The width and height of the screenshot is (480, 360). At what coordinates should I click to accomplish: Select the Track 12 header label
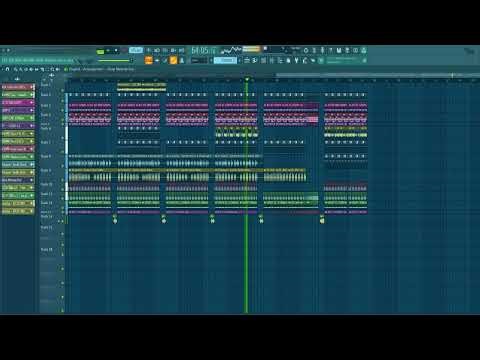(x=46, y=203)
